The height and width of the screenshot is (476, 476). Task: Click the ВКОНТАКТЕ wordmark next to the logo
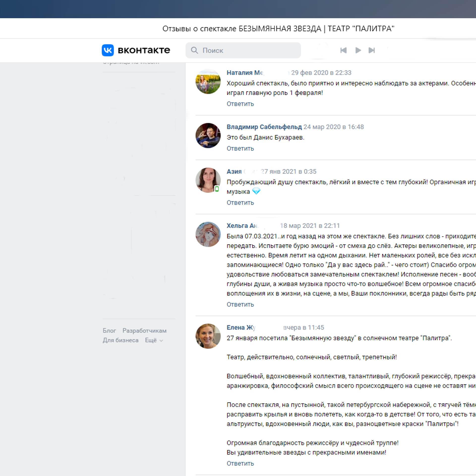144,50
